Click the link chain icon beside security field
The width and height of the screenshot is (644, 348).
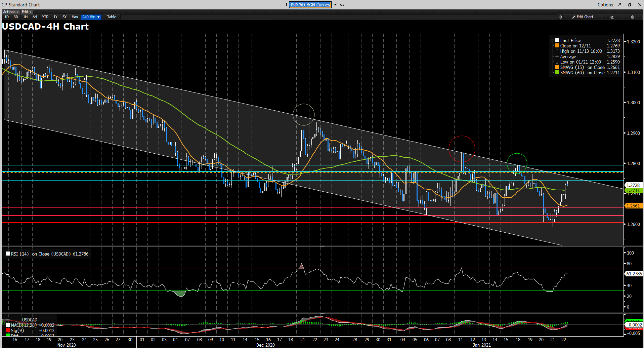[x=342, y=5]
